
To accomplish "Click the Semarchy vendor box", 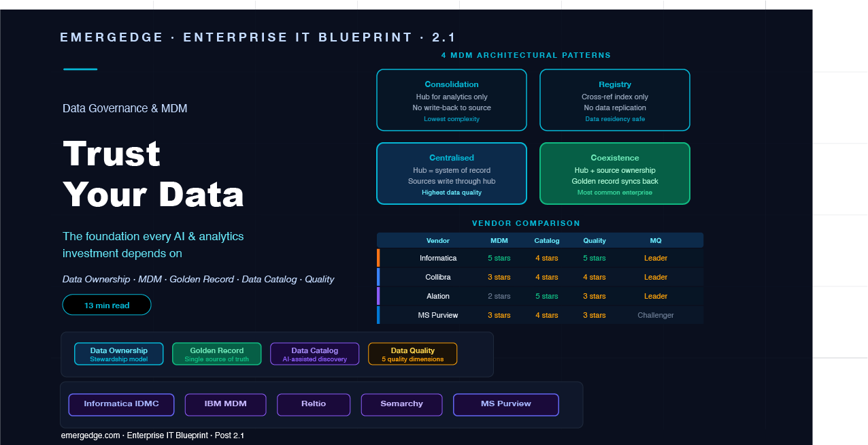I will click(402, 405).
